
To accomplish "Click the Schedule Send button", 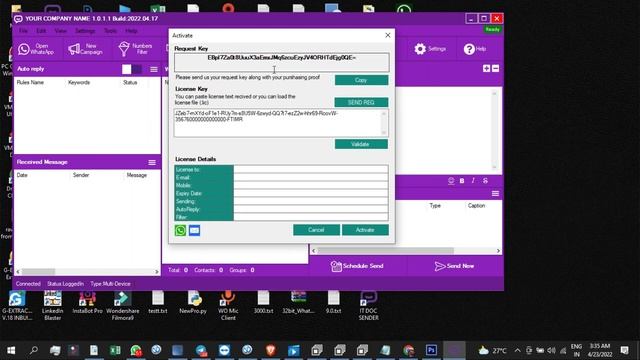I will 358,266.
